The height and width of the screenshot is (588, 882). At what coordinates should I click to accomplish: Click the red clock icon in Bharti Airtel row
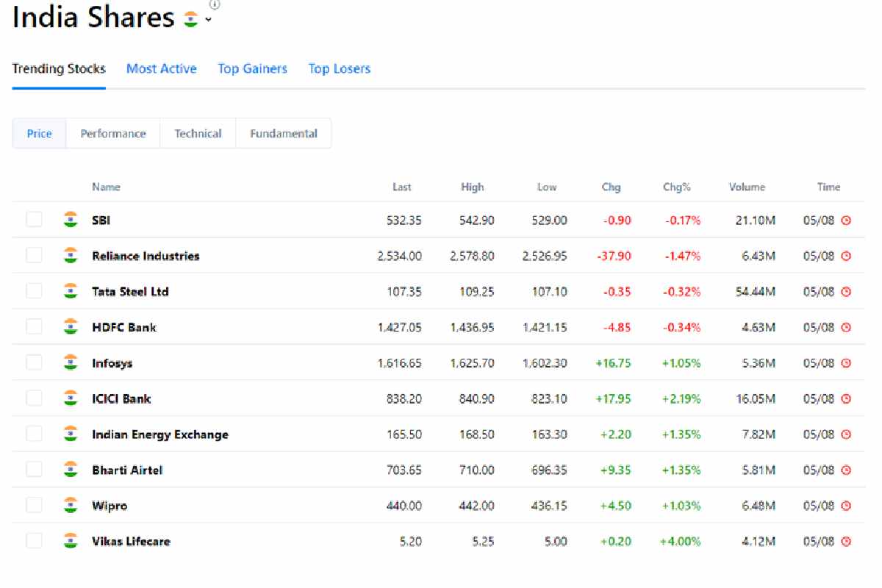pyautogui.click(x=846, y=470)
